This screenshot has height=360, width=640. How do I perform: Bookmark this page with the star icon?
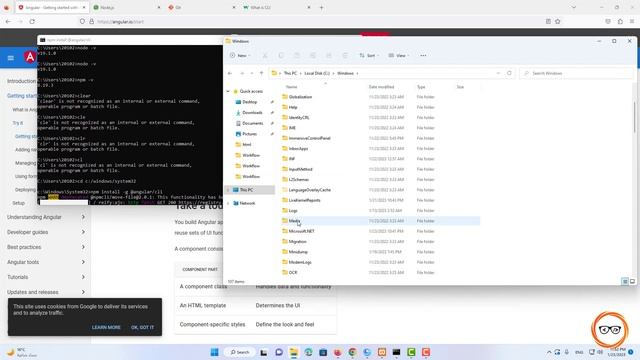click(x=558, y=22)
